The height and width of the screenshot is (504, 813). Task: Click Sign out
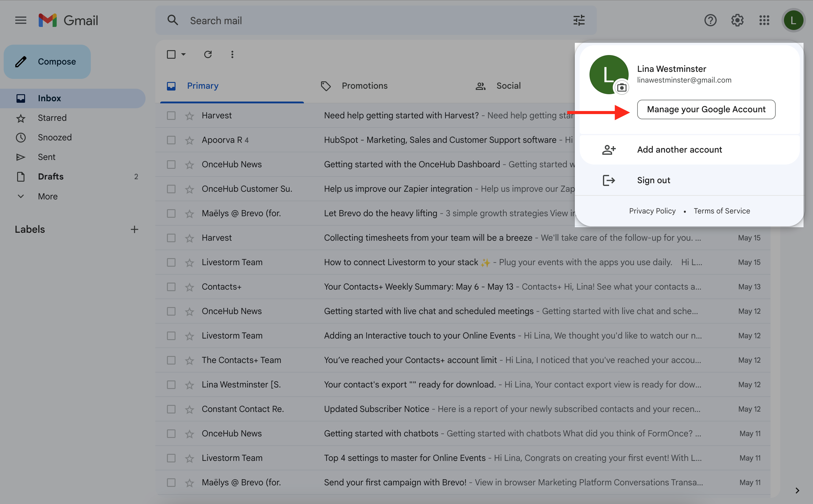tap(689, 180)
